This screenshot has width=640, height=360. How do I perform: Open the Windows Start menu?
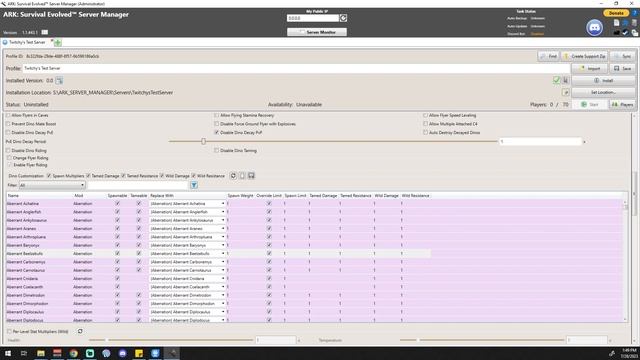(x=8, y=353)
